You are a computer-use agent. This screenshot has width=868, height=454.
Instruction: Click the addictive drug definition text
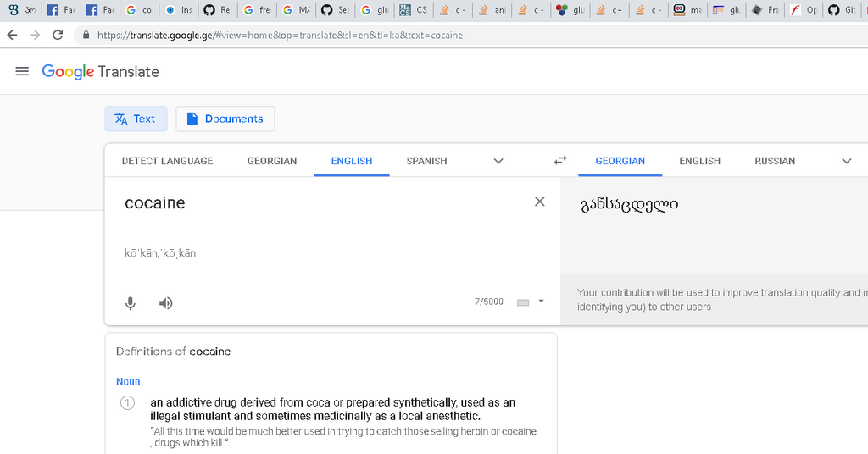click(x=332, y=409)
